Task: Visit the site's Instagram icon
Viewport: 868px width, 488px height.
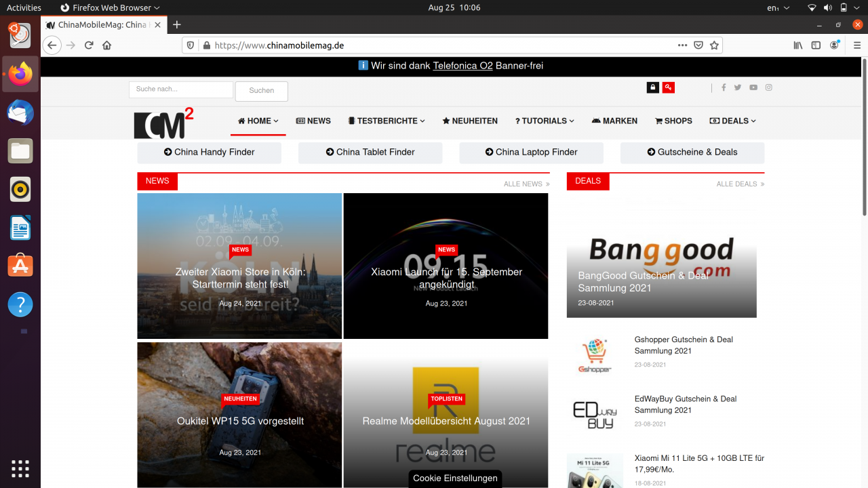Action: click(768, 87)
